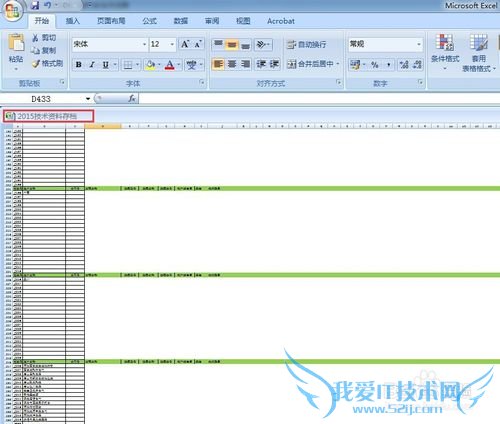
Task: Increase decimal places
Action: tap(404, 65)
